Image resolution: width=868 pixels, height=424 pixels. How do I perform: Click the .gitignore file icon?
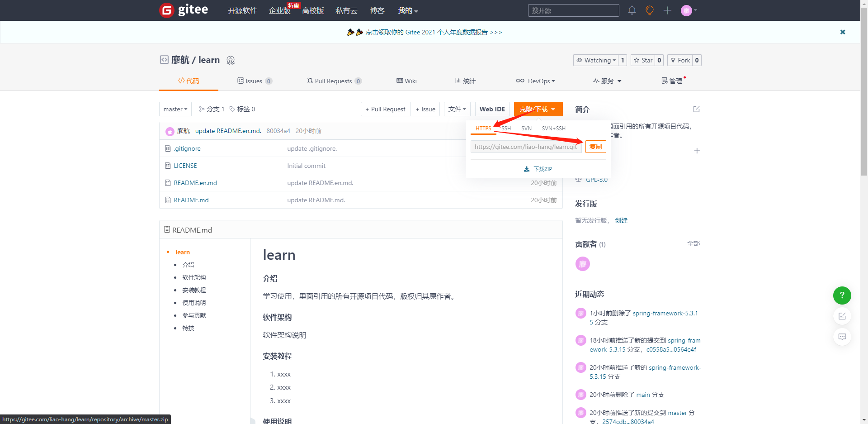pyautogui.click(x=168, y=148)
